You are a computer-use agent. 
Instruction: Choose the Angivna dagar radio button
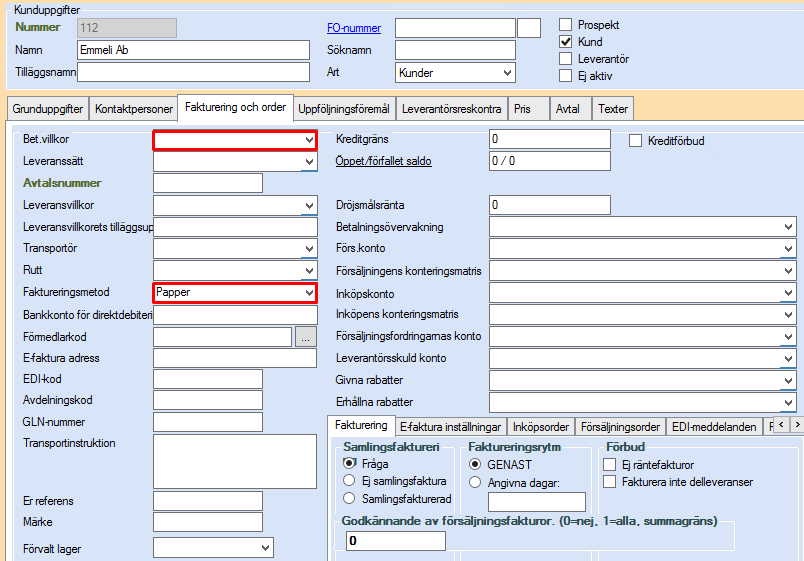[x=475, y=481]
